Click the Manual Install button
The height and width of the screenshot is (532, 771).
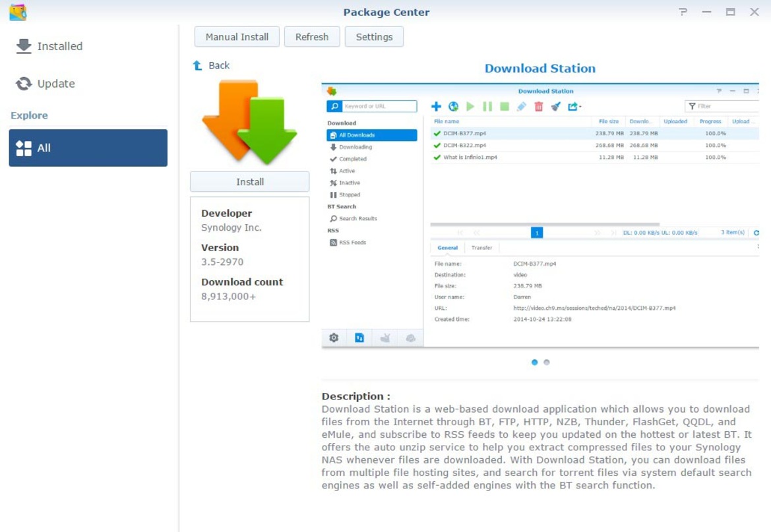click(x=237, y=37)
